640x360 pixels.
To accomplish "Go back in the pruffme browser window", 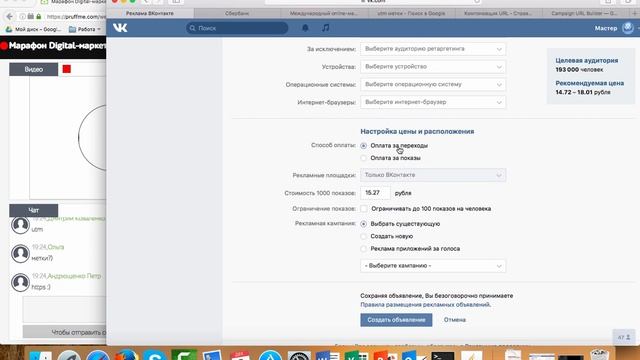I will tap(9, 17).
